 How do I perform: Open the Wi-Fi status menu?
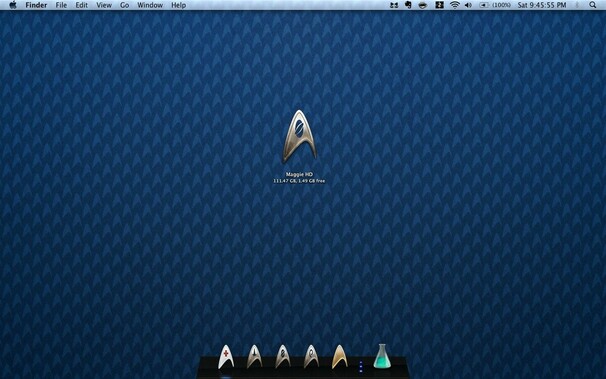click(454, 5)
